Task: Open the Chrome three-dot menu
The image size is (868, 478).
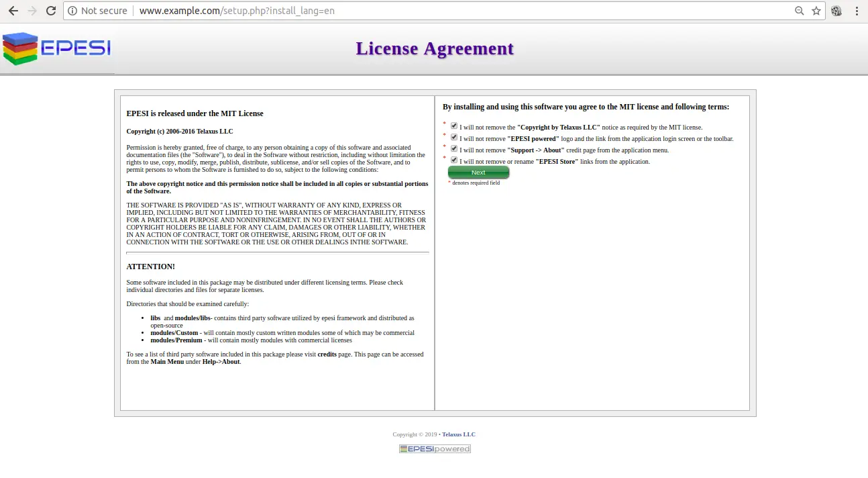Action: pyautogui.click(x=857, y=11)
